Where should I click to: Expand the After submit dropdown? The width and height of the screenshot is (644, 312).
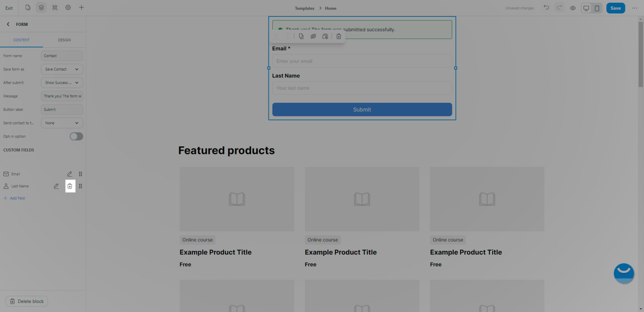point(62,83)
